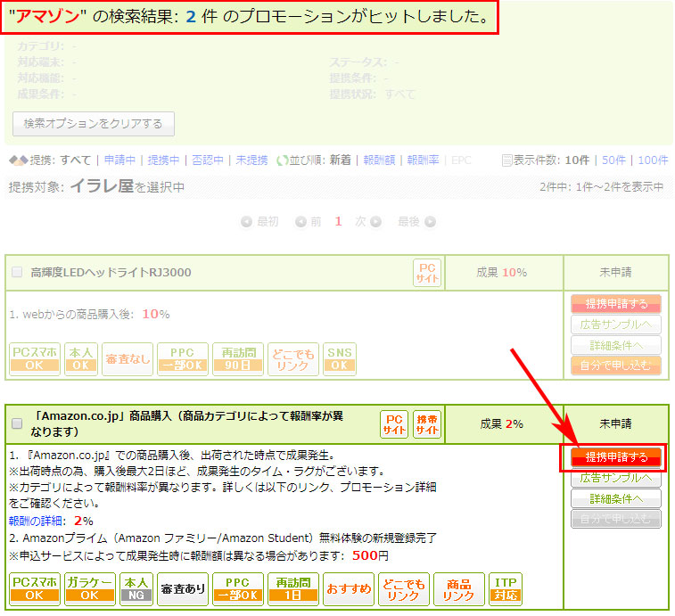The width and height of the screenshot is (675, 616).
Task: Filter by 申請中 partnership status
Action: pyautogui.click(x=119, y=160)
